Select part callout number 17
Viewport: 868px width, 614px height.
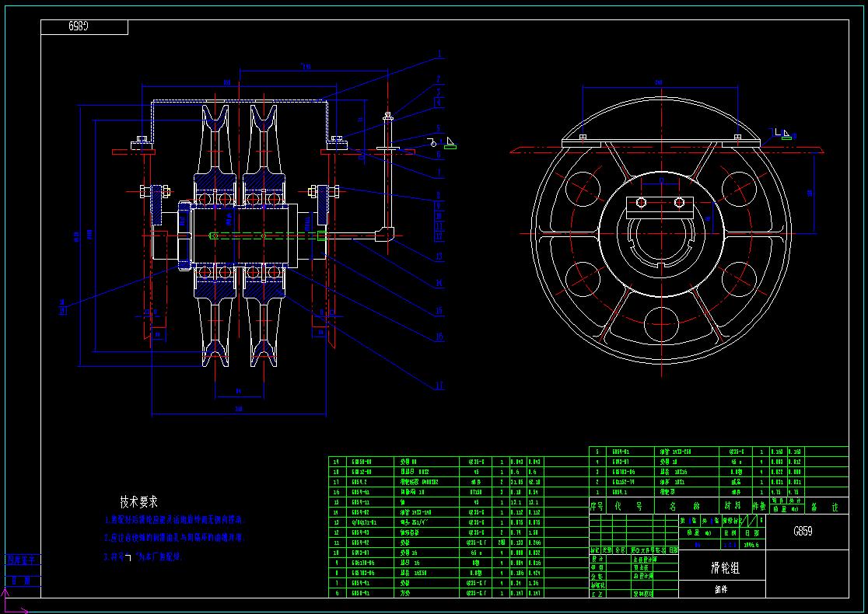pos(439,385)
